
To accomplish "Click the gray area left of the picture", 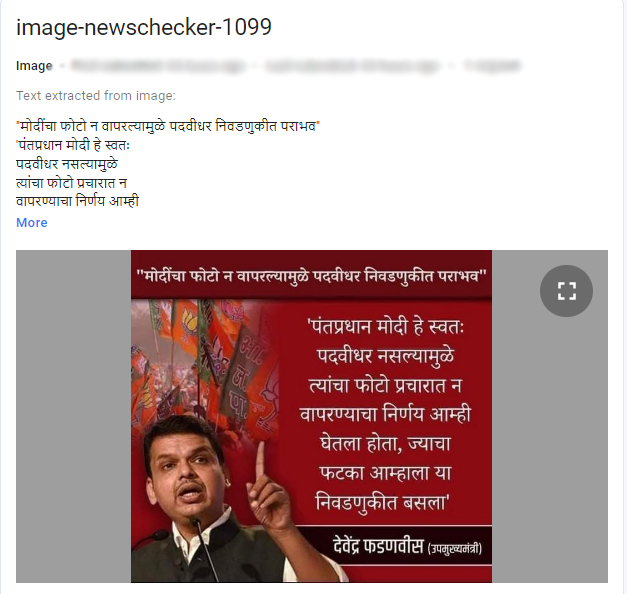I will tap(74, 416).
